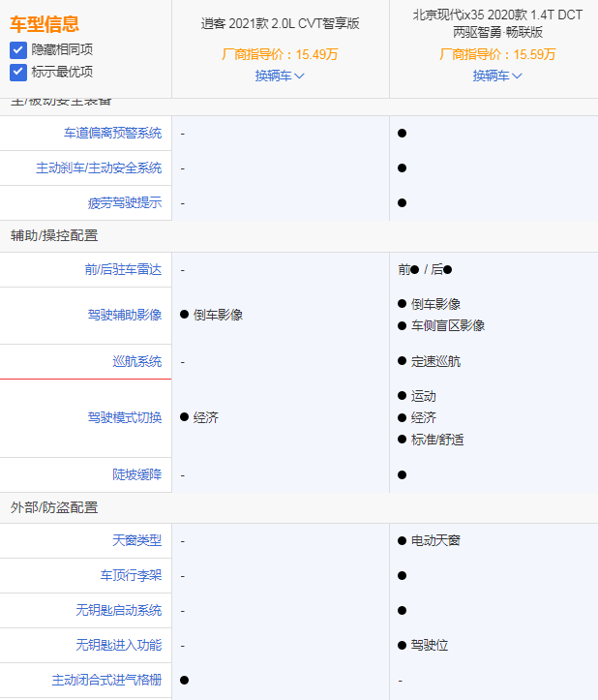
Task: Click the 外部/防盗配置 section header
Action: [x=54, y=507]
